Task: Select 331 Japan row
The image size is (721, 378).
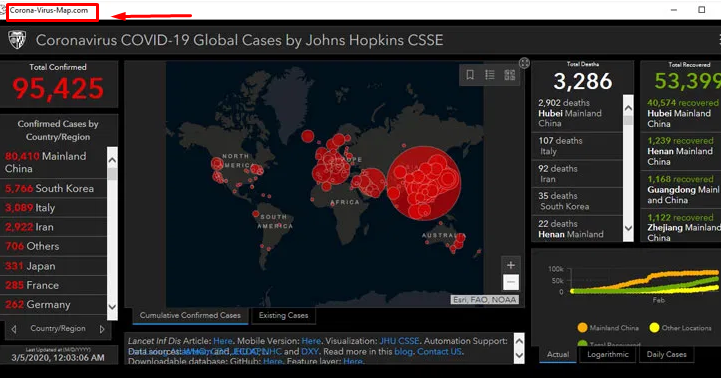Action: pyautogui.click(x=53, y=266)
